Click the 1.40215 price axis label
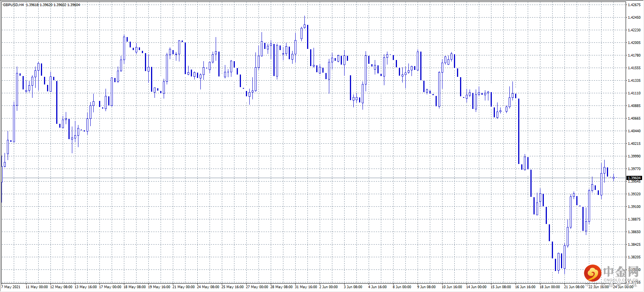Image resolution: width=644 pixels, height=292 pixels. pyautogui.click(x=634, y=144)
